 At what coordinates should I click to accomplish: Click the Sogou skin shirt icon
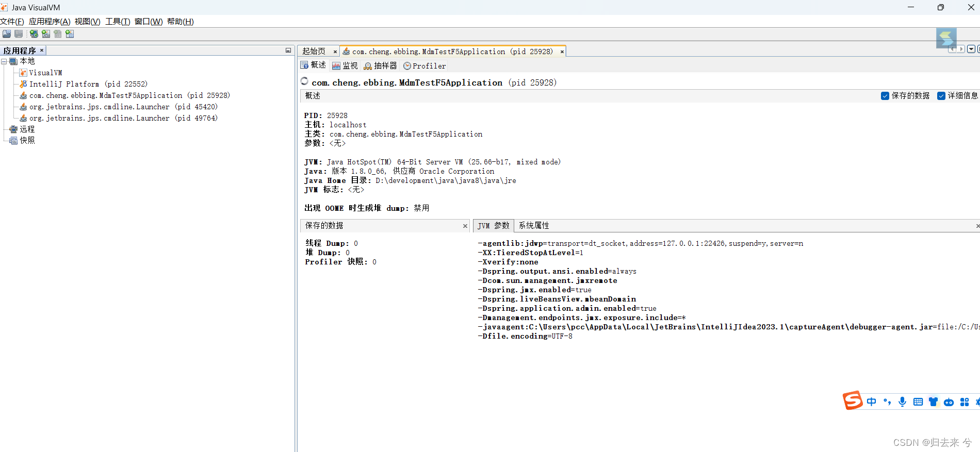click(x=934, y=402)
